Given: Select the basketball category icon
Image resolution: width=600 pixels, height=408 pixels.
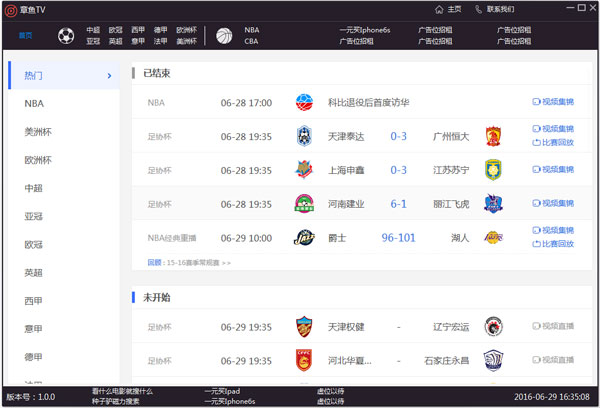Looking at the screenshot, I should [224, 36].
